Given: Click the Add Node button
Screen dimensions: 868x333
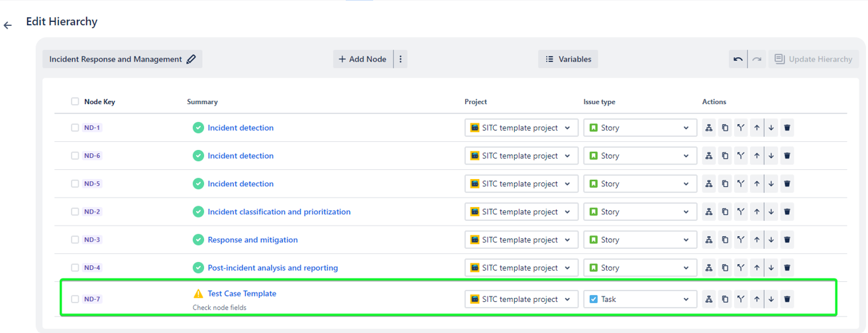Looking at the screenshot, I should pos(362,59).
